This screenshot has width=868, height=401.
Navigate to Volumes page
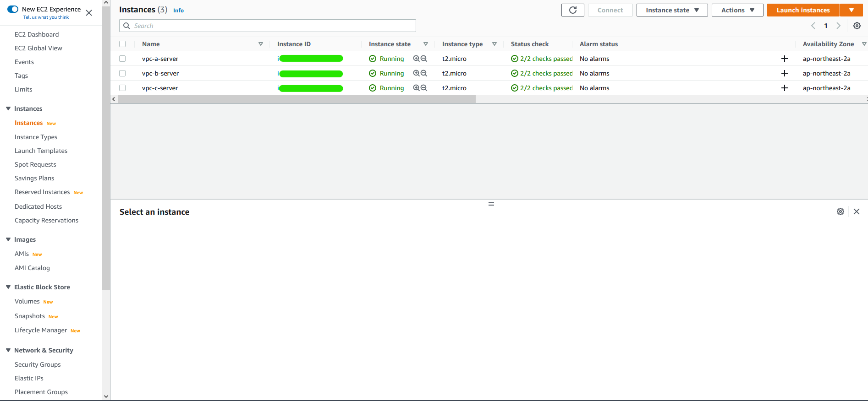[x=27, y=301]
